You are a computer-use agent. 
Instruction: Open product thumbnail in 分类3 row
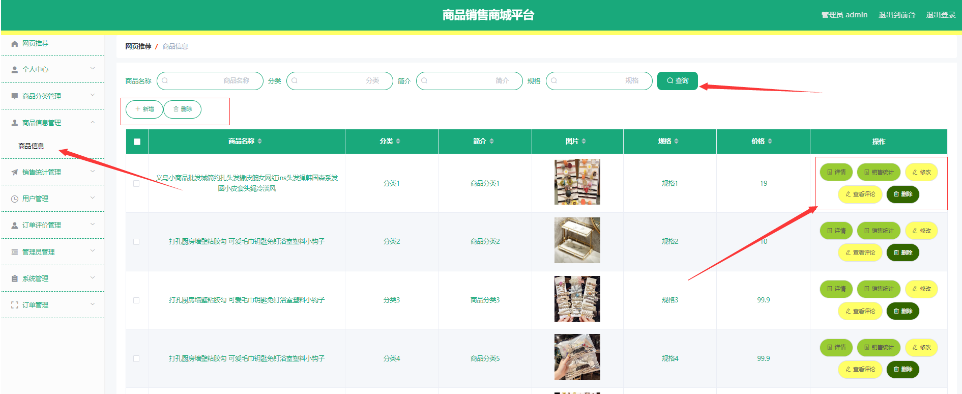pos(577,299)
